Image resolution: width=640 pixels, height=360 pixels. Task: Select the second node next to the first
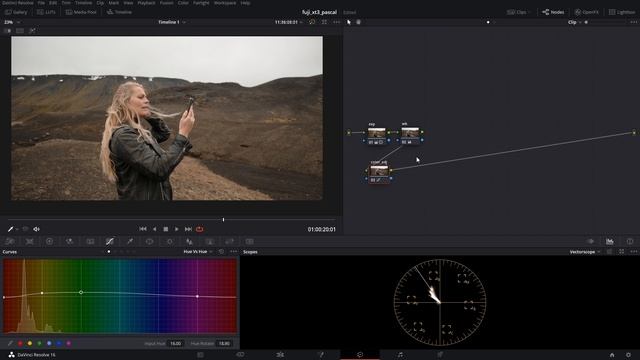point(410,133)
